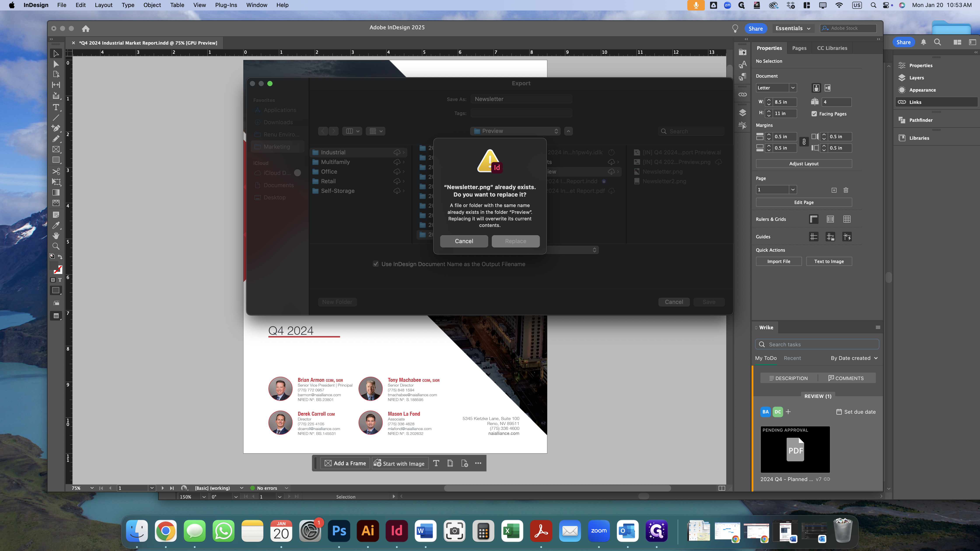Open the Libraries panel

pos(919,138)
